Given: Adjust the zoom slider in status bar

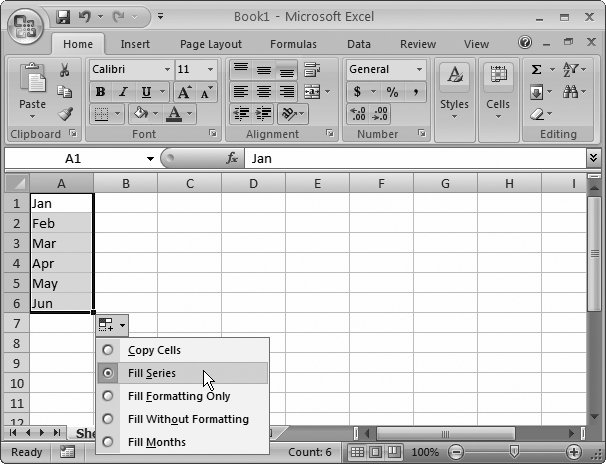Looking at the screenshot, I should tap(514, 452).
